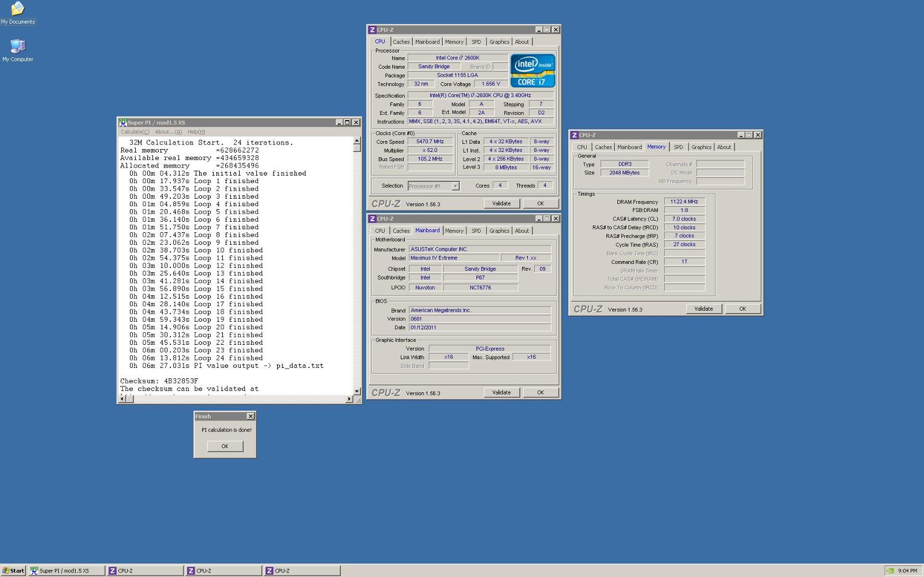Select Mainboard tab in Memory CPU-Z window
Viewport: 924px width, 577px height.
click(629, 147)
